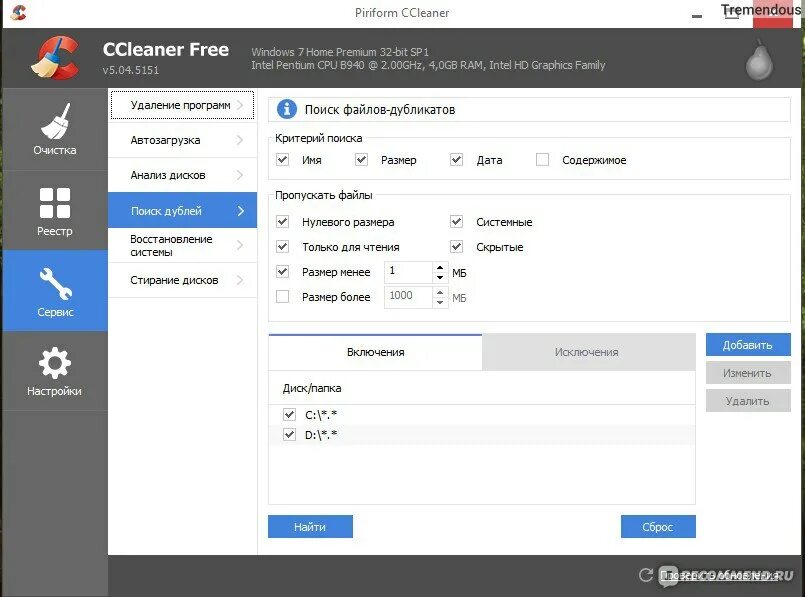The height and width of the screenshot is (597, 805).
Task: Toggle the Размер search criterion checkbox
Action: pyautogui.click(x=361, y=160)
